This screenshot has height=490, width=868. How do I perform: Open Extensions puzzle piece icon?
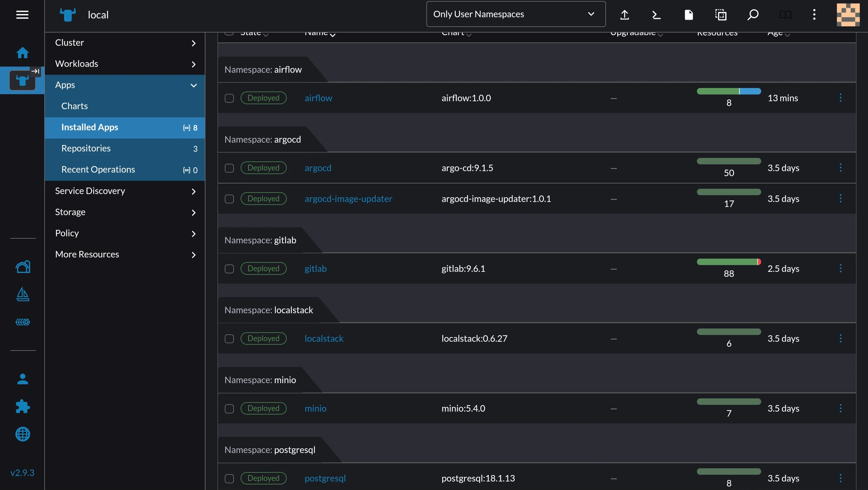(23, 406)
